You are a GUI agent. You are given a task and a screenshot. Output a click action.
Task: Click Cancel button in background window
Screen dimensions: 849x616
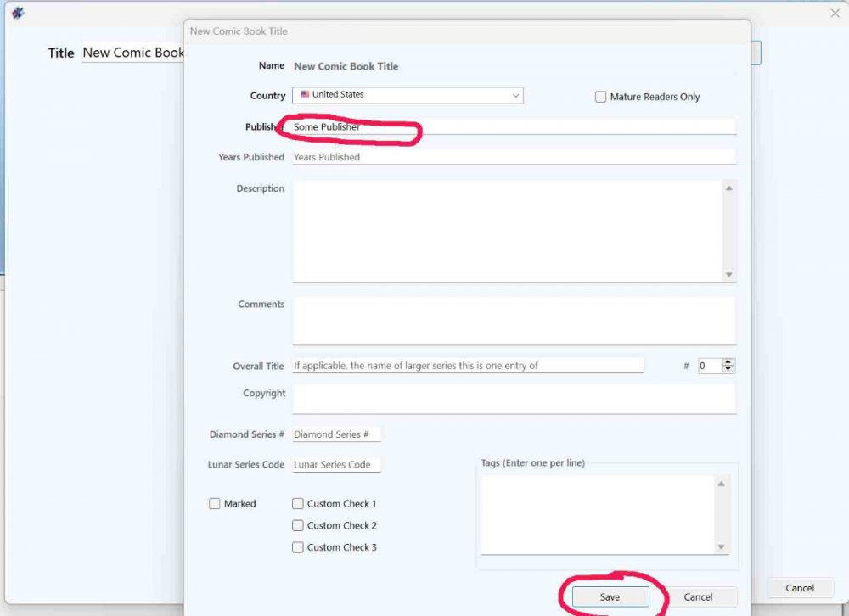pyautogui.click(x=799, y=588)
